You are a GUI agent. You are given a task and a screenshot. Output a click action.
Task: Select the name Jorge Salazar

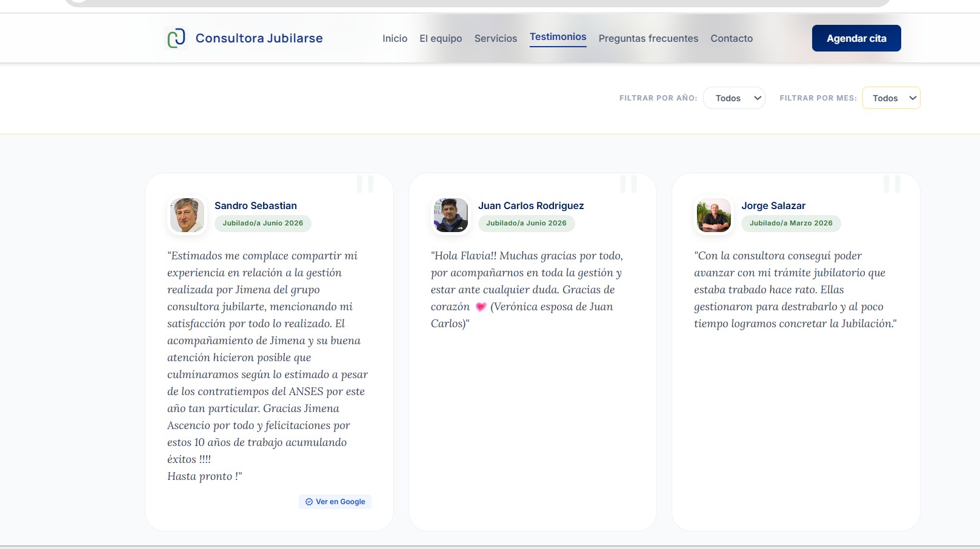773,206
